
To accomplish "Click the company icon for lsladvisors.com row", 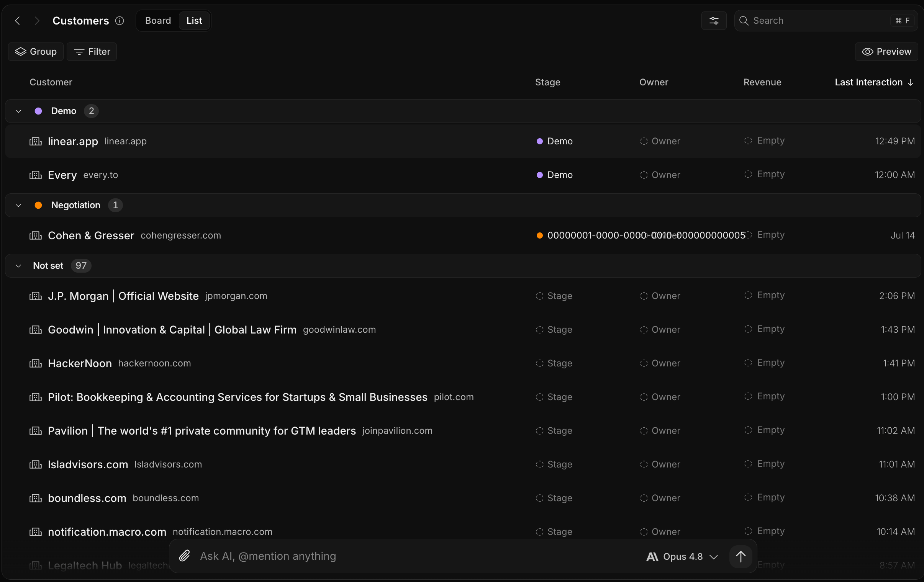I will pos(36,464).
